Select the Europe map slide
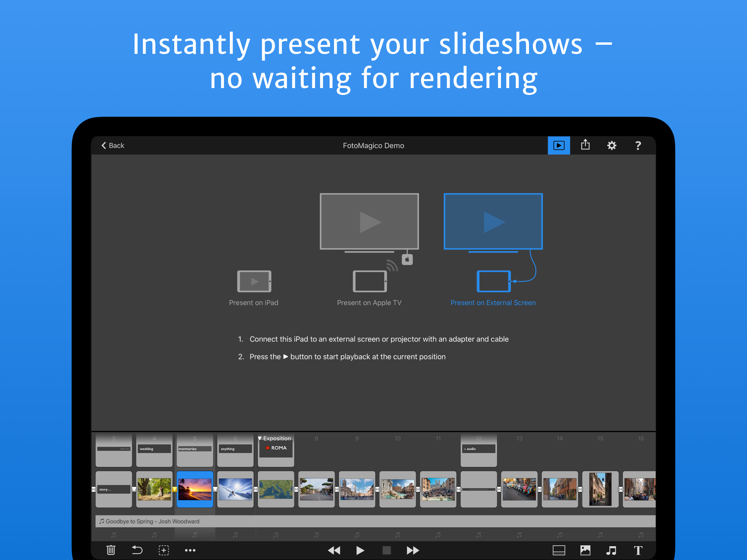747x560 pixels. [x=276, y=489]
